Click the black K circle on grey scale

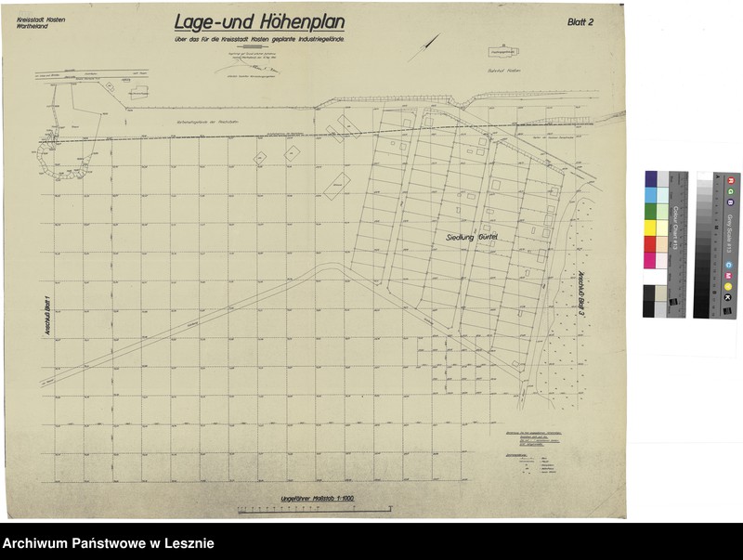[x=729, y=297]
